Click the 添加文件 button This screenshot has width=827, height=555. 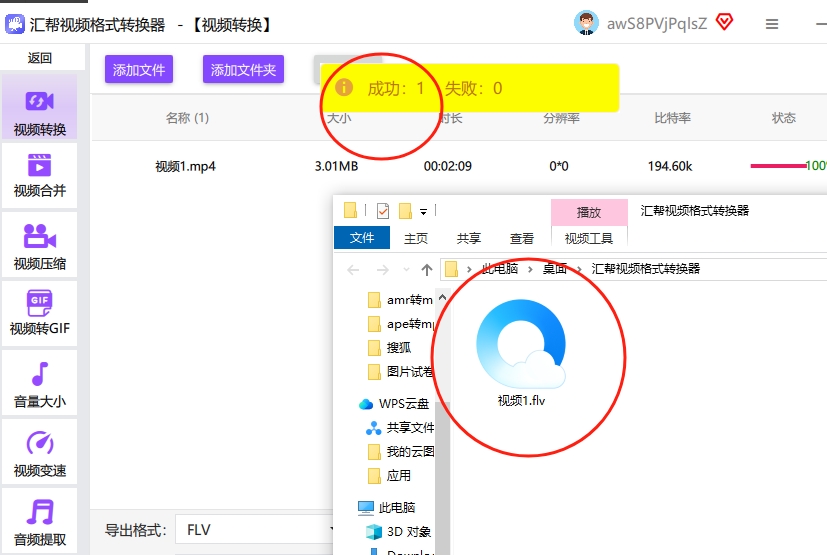[139, 69]
